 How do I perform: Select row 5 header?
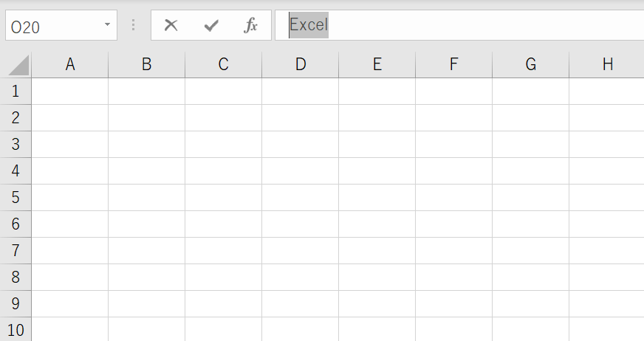[x=16, y=198]
